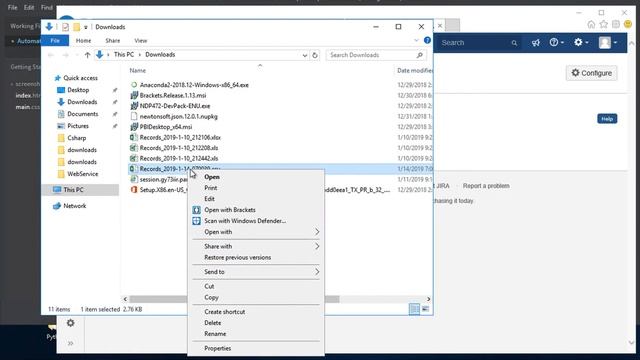Viewport: 640px width, 360px height.
Task: Click the Open context menu entry
Action: click(212, 177)
